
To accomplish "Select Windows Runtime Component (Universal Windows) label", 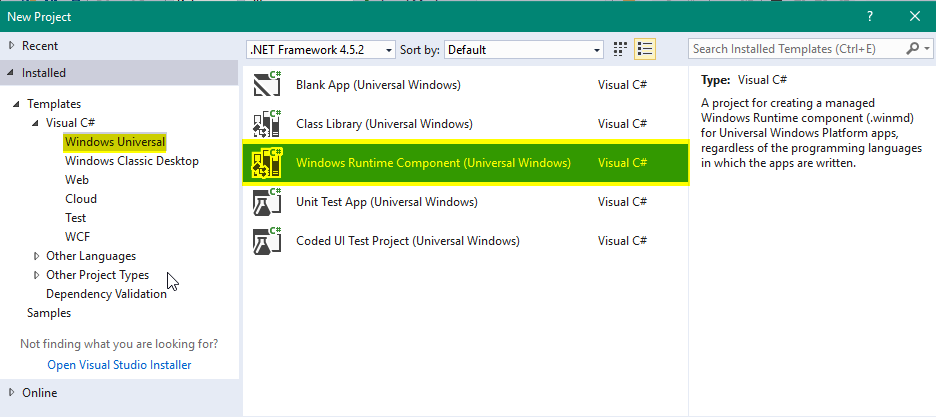I will click(433, 163).
